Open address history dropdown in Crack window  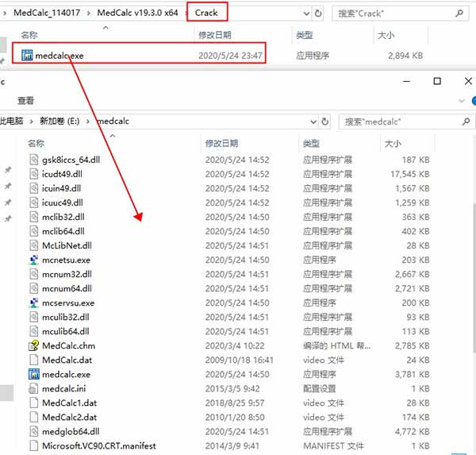coord(306,13)
